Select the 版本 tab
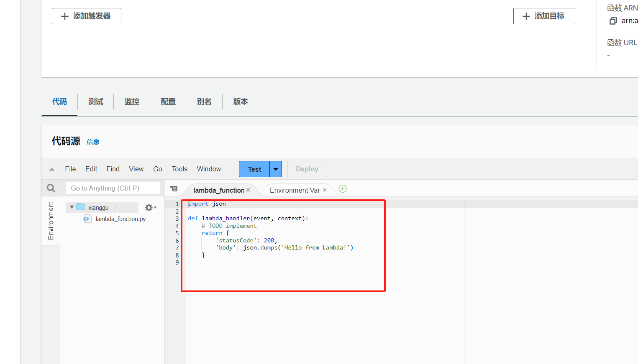 [x=241, y=102]
